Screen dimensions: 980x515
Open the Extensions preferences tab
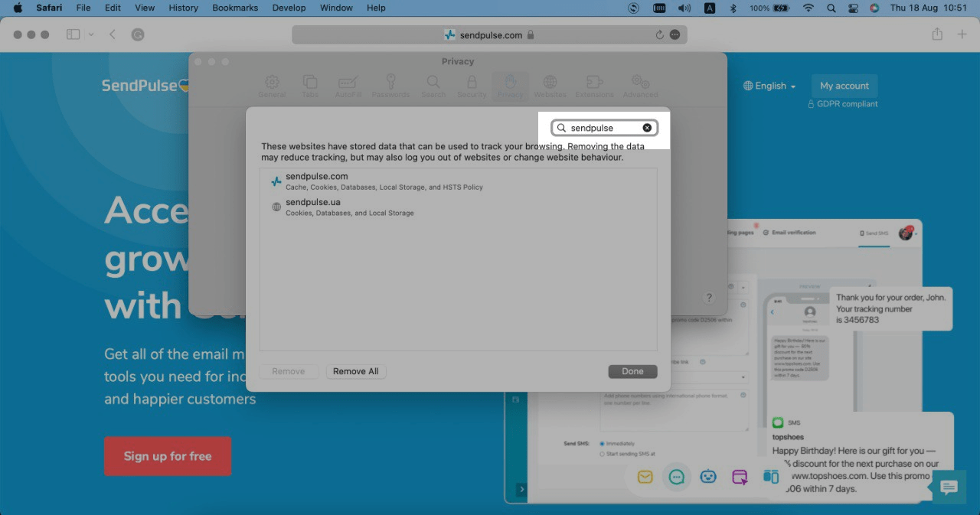594,86
